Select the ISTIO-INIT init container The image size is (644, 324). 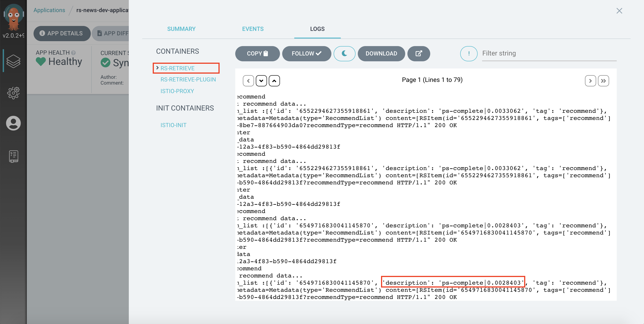[x=173, y=125]
